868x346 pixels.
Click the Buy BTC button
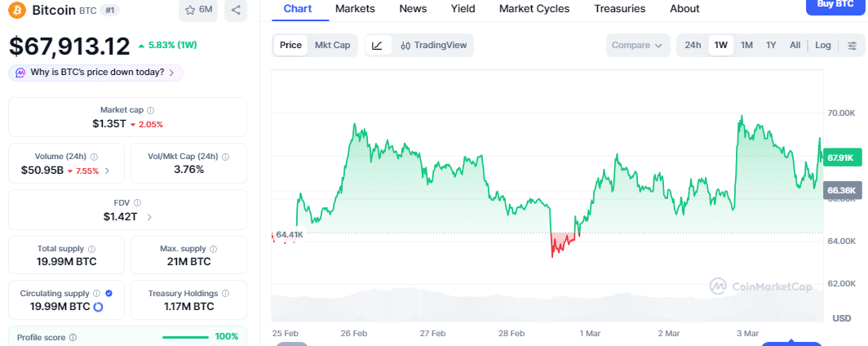click(x=835, y=5)
